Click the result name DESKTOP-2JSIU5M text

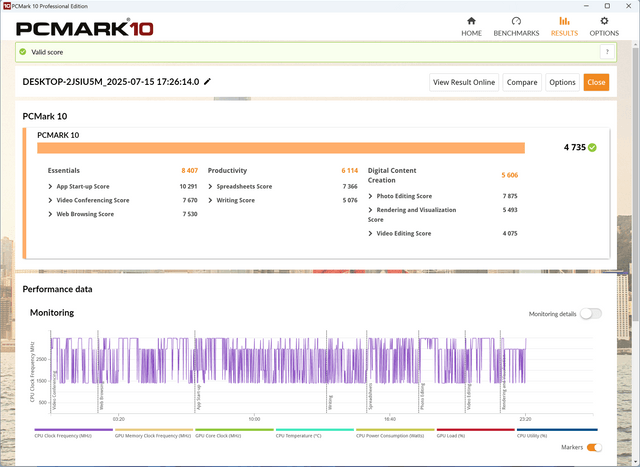(x=111, y=82)
